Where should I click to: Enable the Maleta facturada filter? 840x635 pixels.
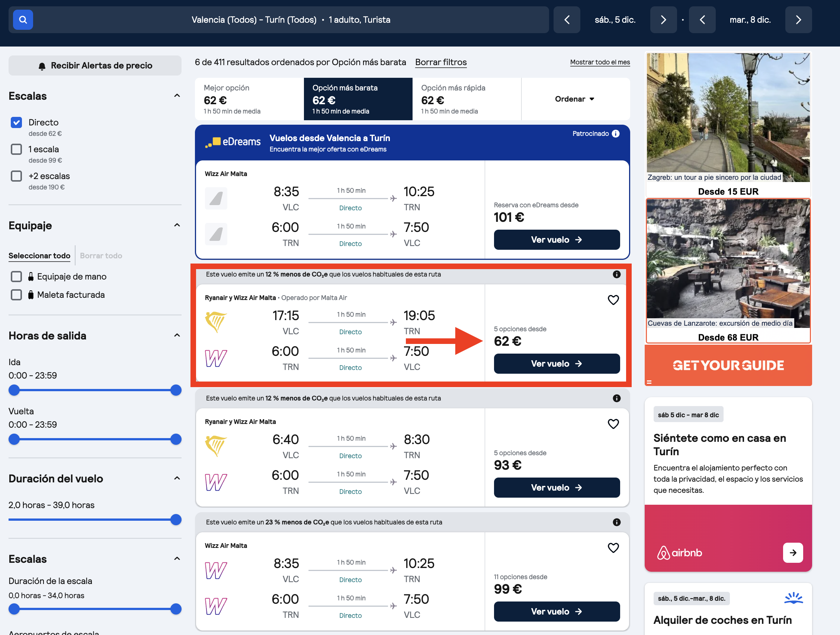[16, 295]
